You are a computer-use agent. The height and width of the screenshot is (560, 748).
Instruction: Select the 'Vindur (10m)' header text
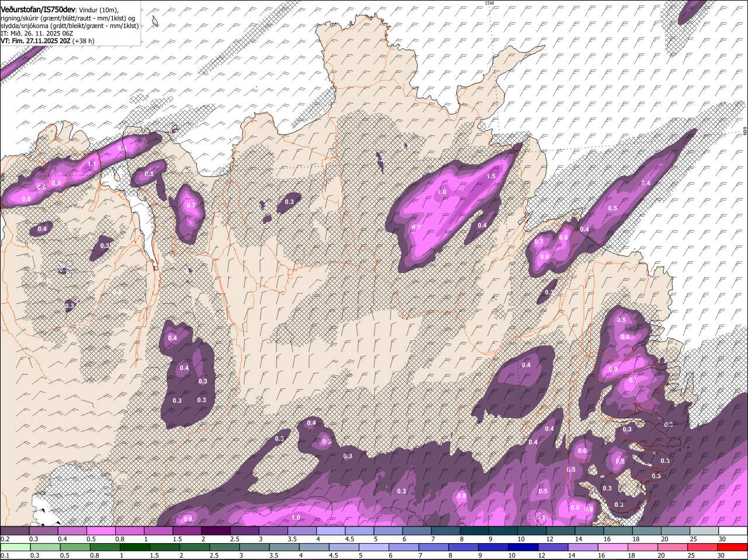98,11
